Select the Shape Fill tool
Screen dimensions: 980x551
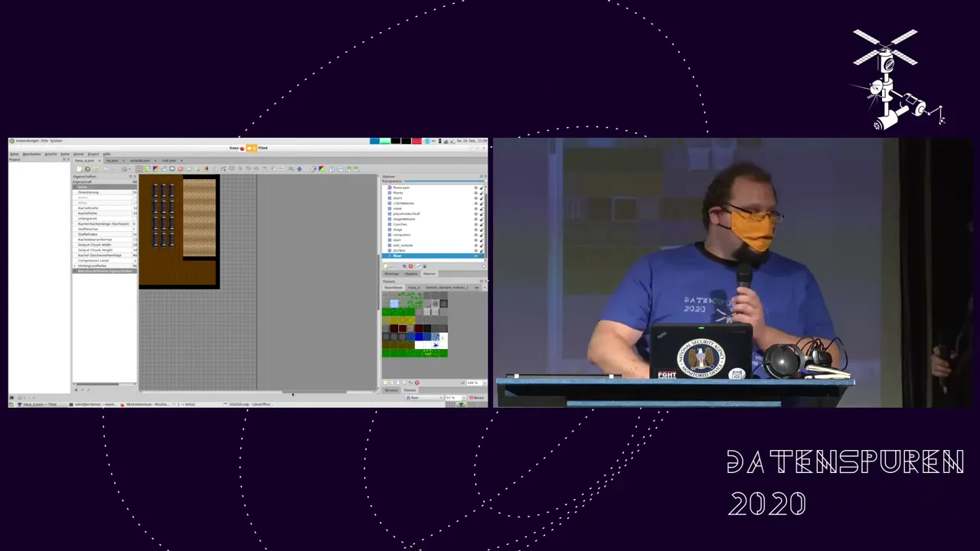[x=172, y=168]
